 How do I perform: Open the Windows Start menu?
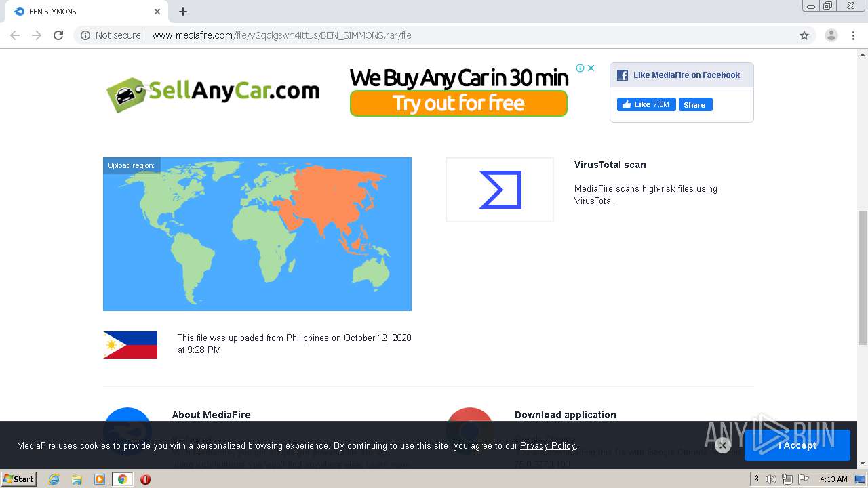(18, 479)
